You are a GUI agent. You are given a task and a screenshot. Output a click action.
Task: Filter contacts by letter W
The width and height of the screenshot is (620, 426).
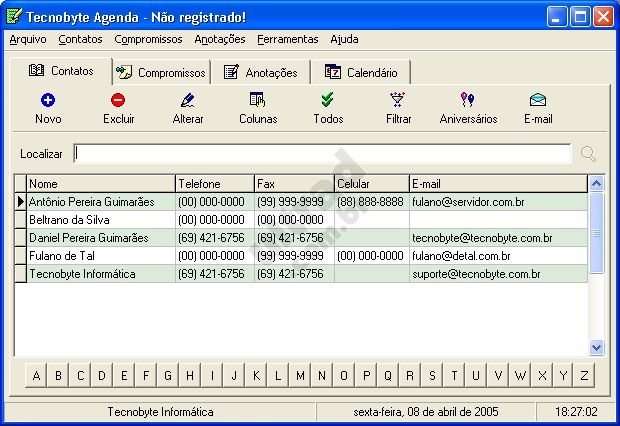520,375
